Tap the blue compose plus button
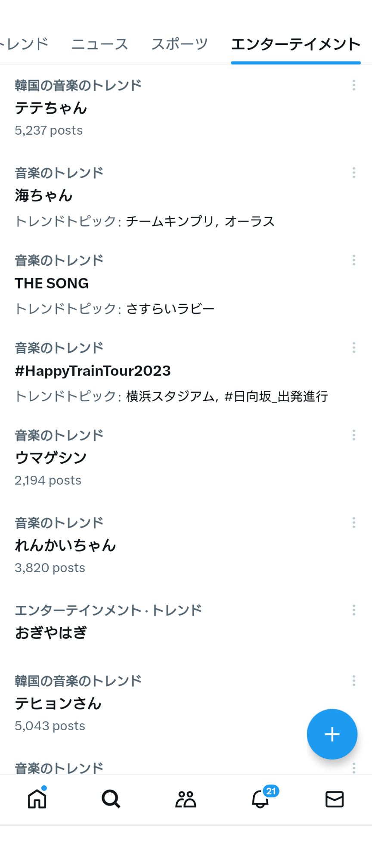This screenshot has width=372, height=868. [332, 734]
